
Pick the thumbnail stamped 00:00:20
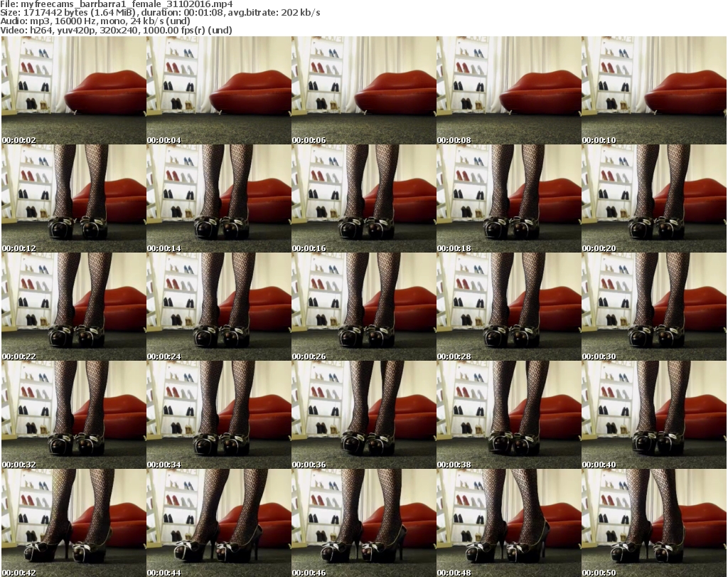pyautogui.click(x=653, y=198)
